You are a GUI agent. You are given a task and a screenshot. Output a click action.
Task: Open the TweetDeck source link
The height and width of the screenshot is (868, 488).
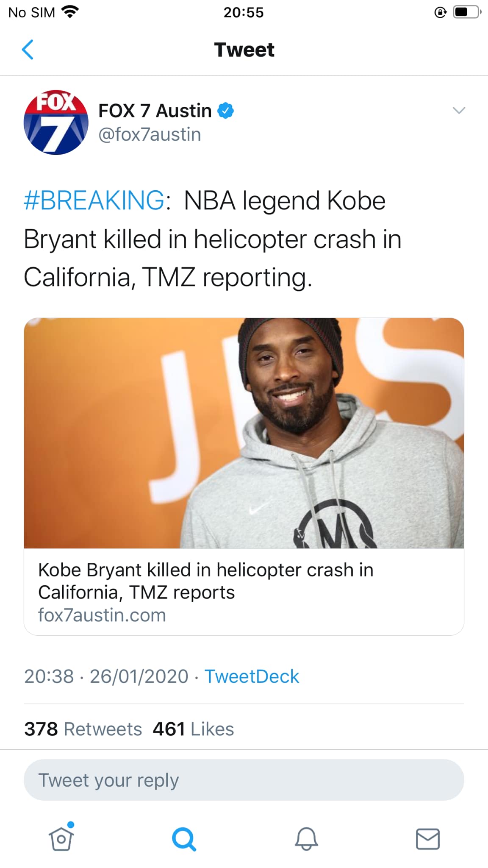click(x=252, y=676)
